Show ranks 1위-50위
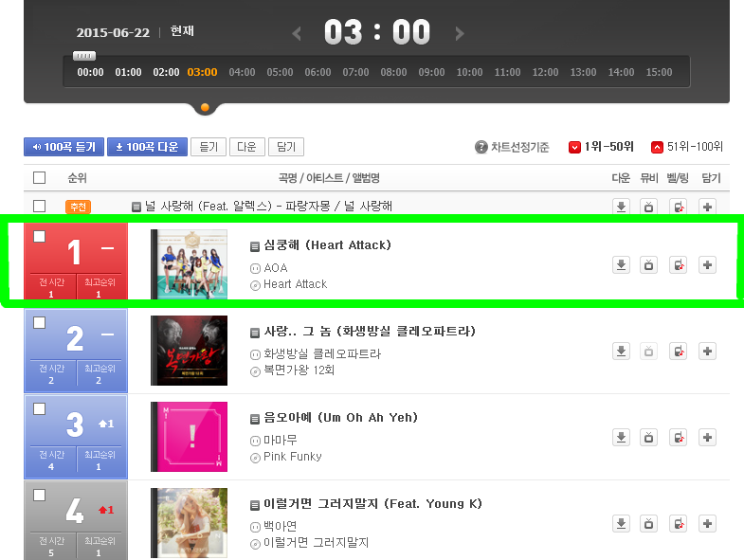 click(x=601, y=147)
